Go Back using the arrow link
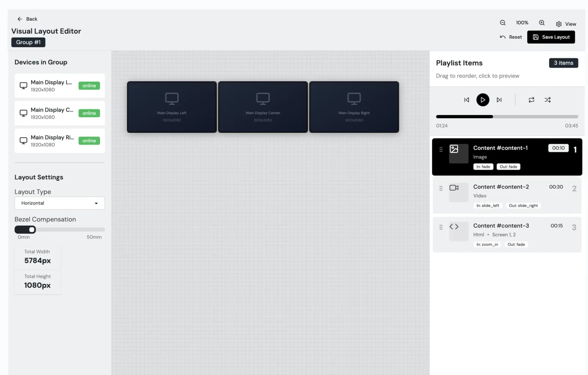588x375 pixels. click(27, 19)
